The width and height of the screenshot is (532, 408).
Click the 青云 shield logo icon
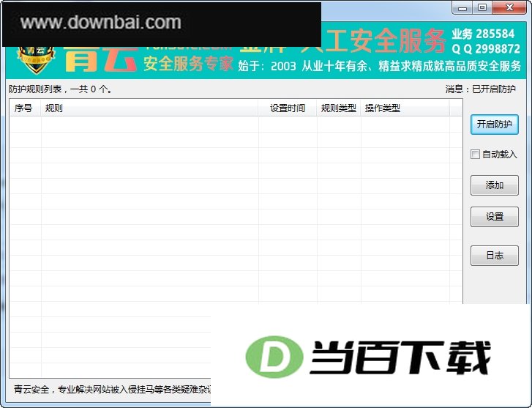coord(36,60)
